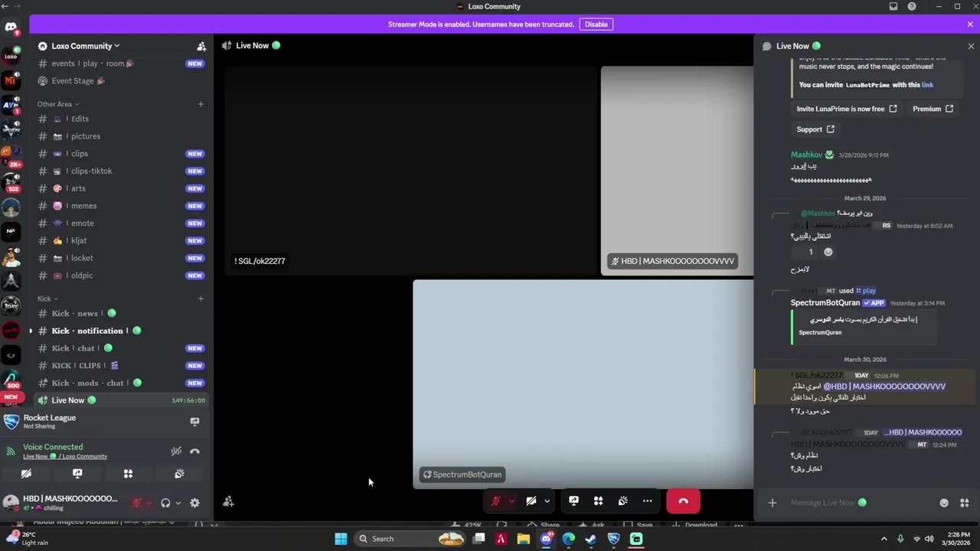Open the pictures channel

tap(121, 136)
